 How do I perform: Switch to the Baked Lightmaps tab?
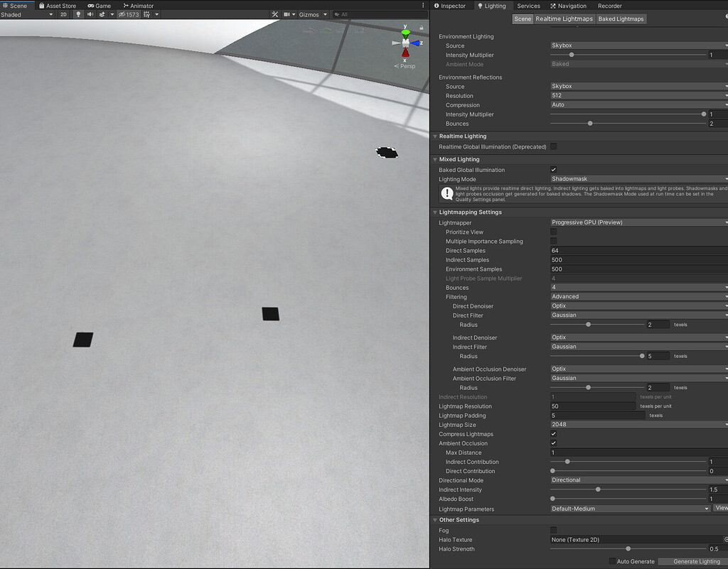point(623,18)
